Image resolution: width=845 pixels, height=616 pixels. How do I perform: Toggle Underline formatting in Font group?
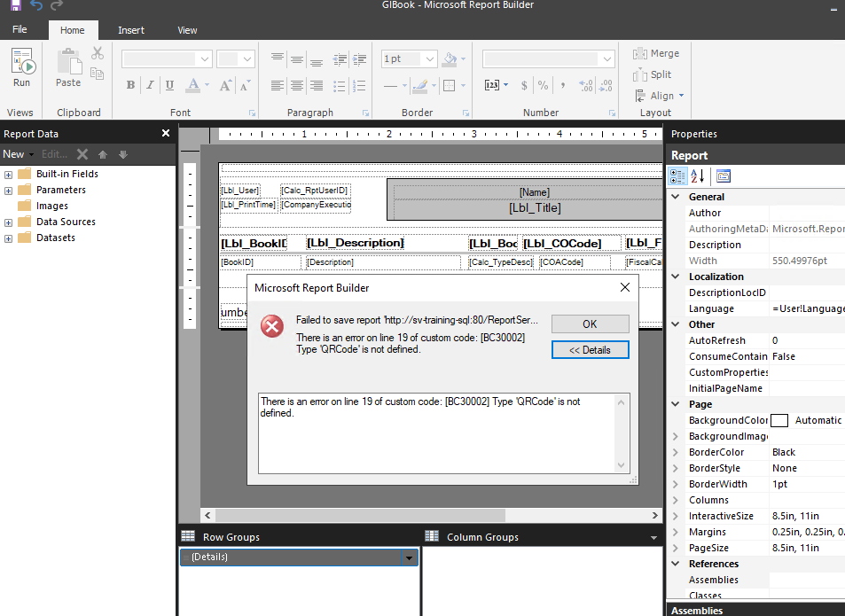click(168, 86)
